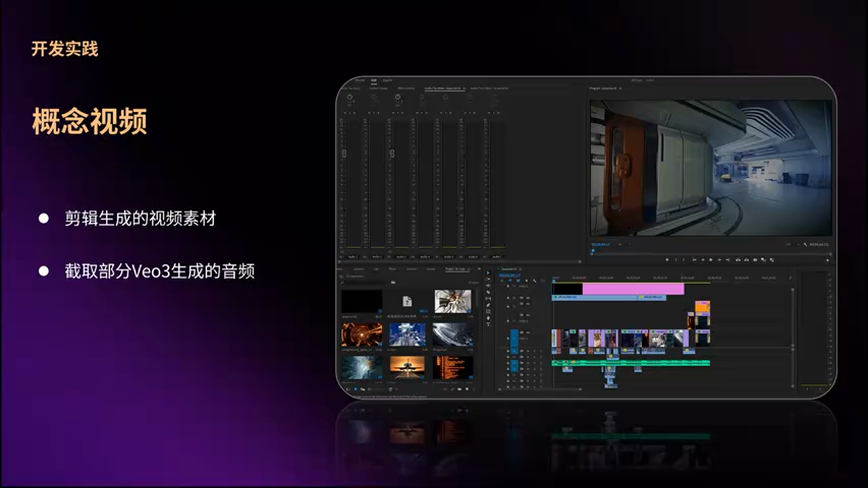Viewport: 868px width, 488px height.
Task: Select the Type tool in tools panel
Action: point(488,324)
